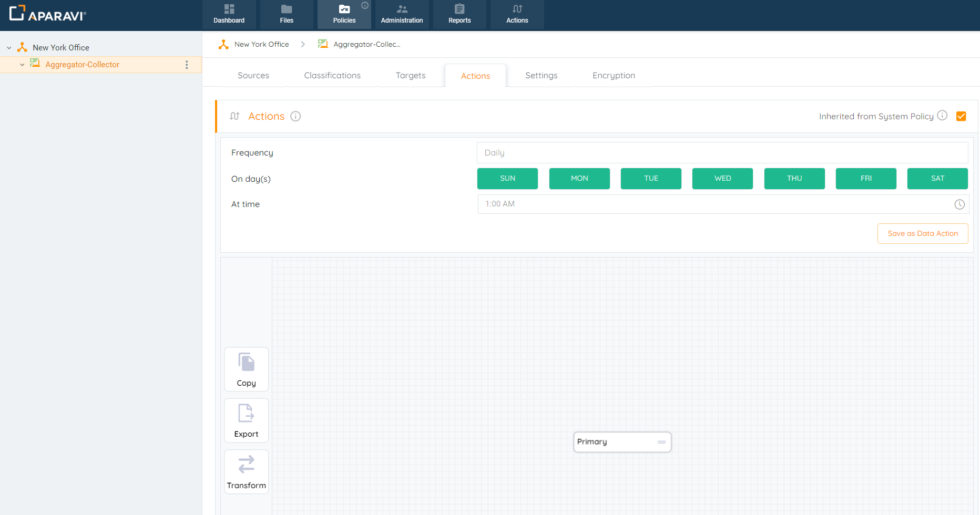Viewport: 980px width, 515px height.
Task: Click the clock icon in At time field
Action: [x=959, y=204]
